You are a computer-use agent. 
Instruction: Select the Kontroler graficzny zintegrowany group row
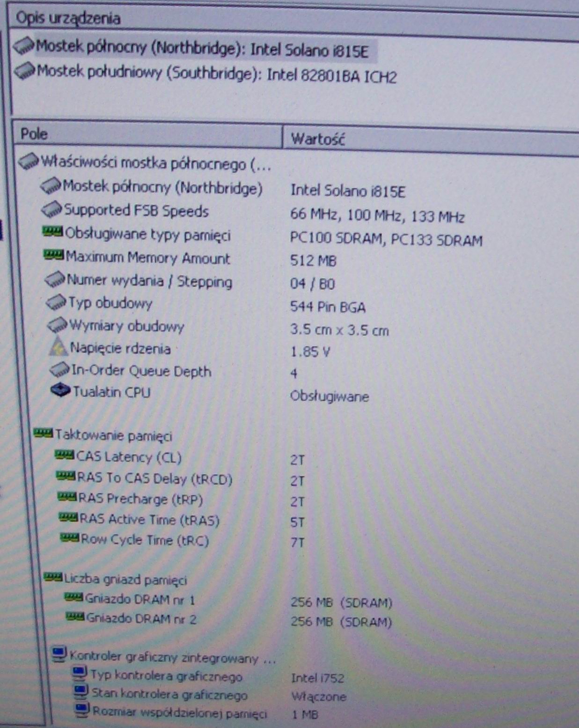(x=163, y=657)
